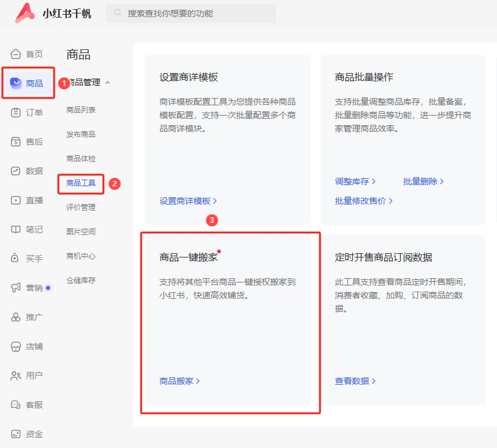
Task: Select 订单 in the main navigation
Action: coord(34,113)
